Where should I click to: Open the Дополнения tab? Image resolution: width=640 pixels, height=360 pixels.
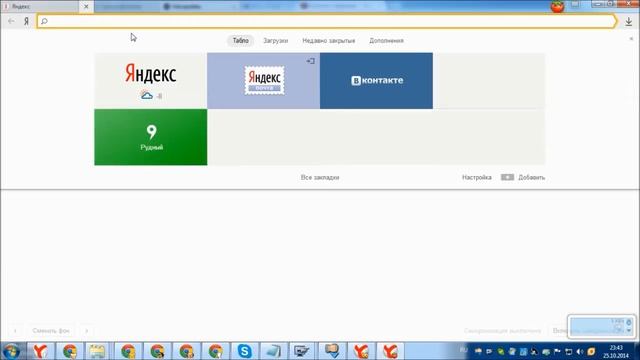point(386,40)
